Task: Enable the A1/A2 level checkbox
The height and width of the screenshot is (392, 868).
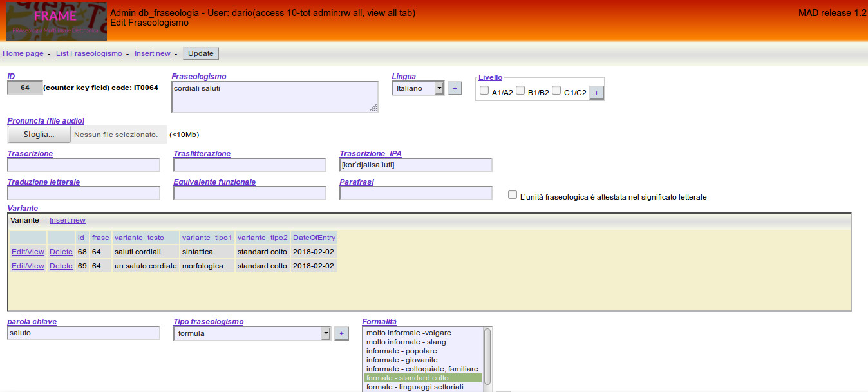Action: 484,91
